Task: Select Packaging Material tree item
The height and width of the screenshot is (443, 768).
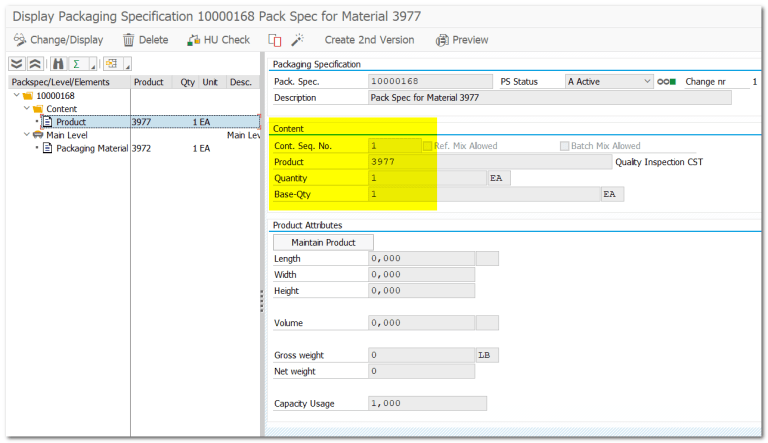Action: (x=92, y=148)
